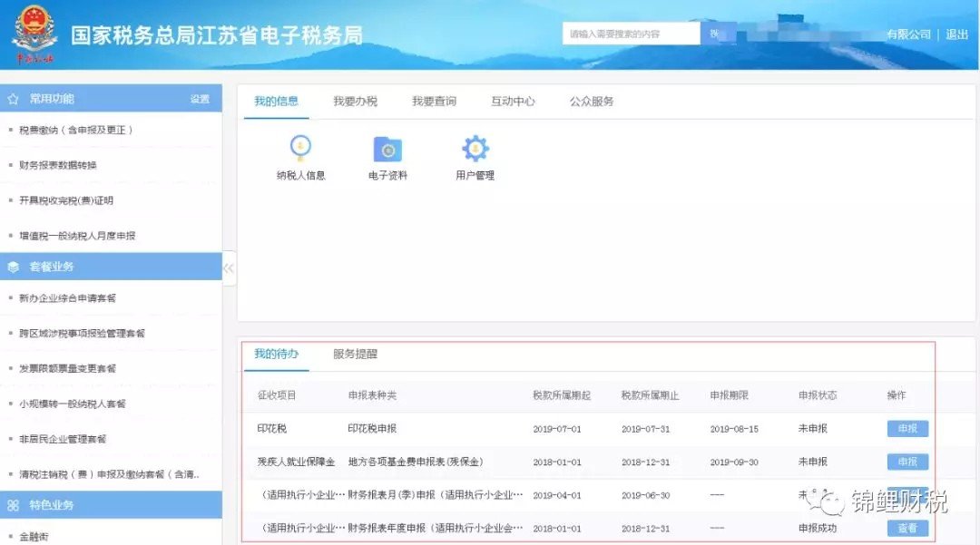The image size is (980, 545).
Task: Click 申报 for 印花税
Action: (x=906, y=428)
